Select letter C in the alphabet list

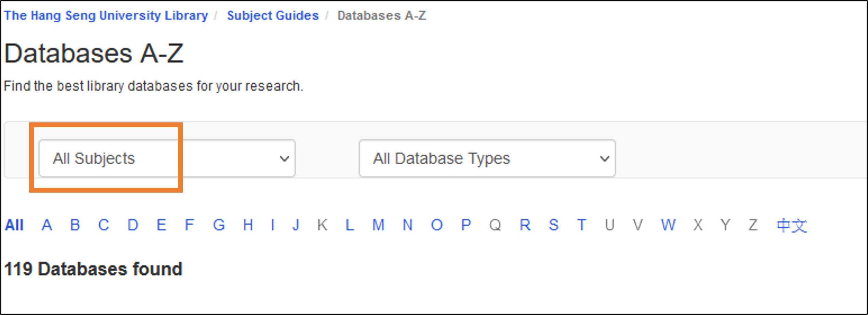pos(103,225)
